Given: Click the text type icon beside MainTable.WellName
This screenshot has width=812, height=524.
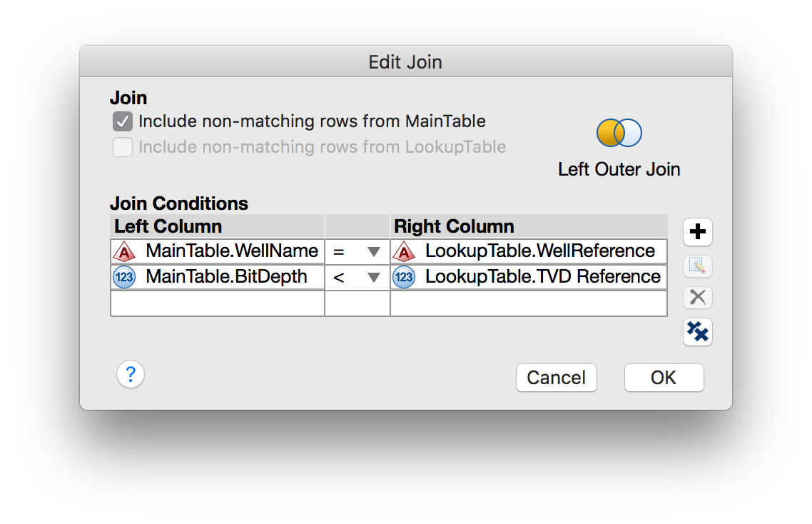Looking at the screenshot, I should pyautogui.click(x=125, y=251).
